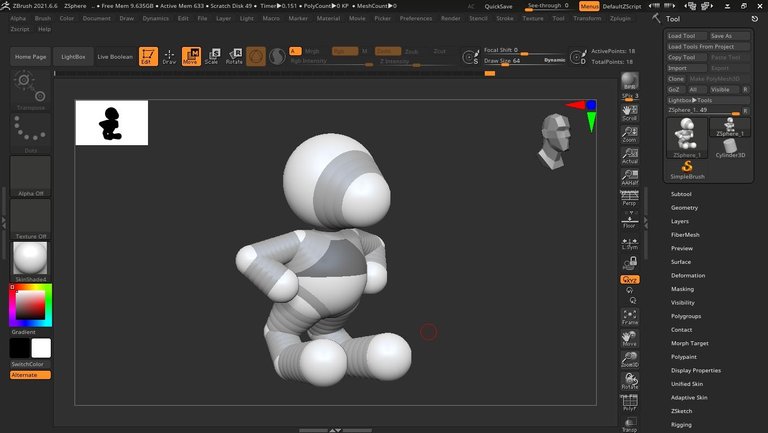Expand the Display Properties subpalette
This screenshot has height=433, width=768.
point(696,371)
